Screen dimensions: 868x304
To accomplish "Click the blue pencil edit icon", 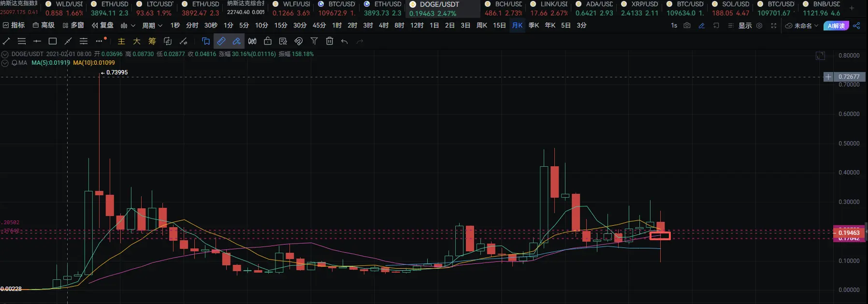I will (x=702, y=26).
